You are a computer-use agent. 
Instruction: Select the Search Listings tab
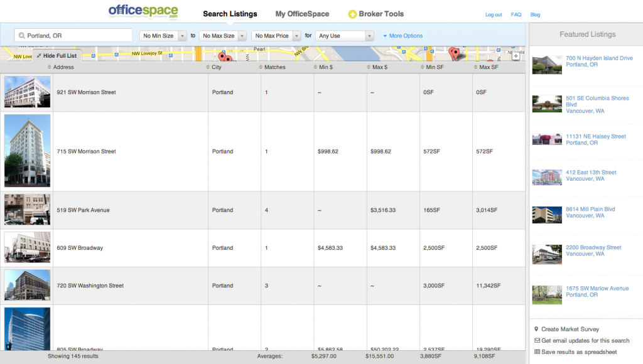(230, 13)
